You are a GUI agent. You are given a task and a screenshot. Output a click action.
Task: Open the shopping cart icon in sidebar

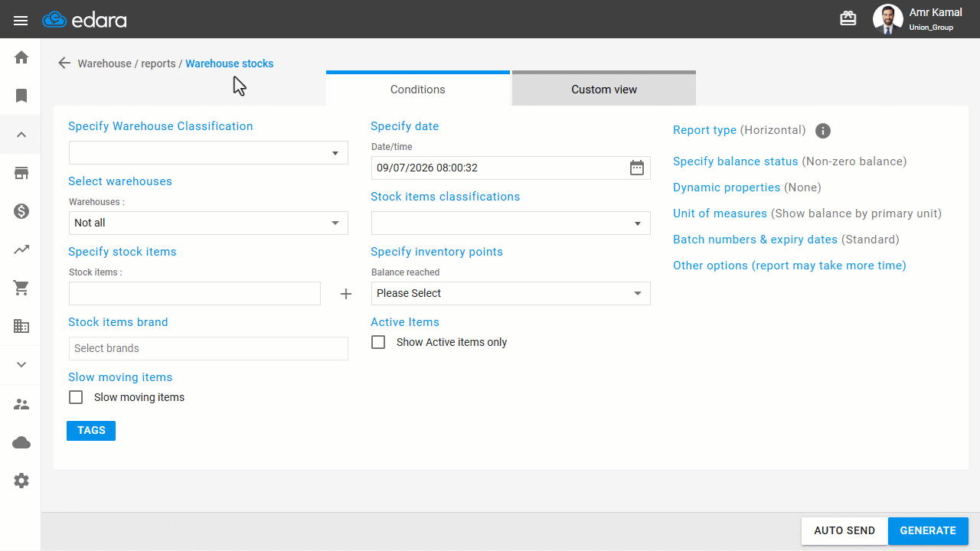[21, 288]
